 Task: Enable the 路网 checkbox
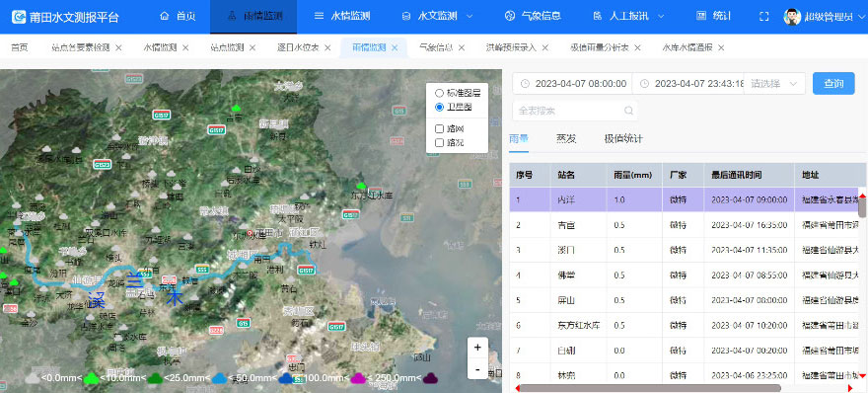(x=440, y=128)
